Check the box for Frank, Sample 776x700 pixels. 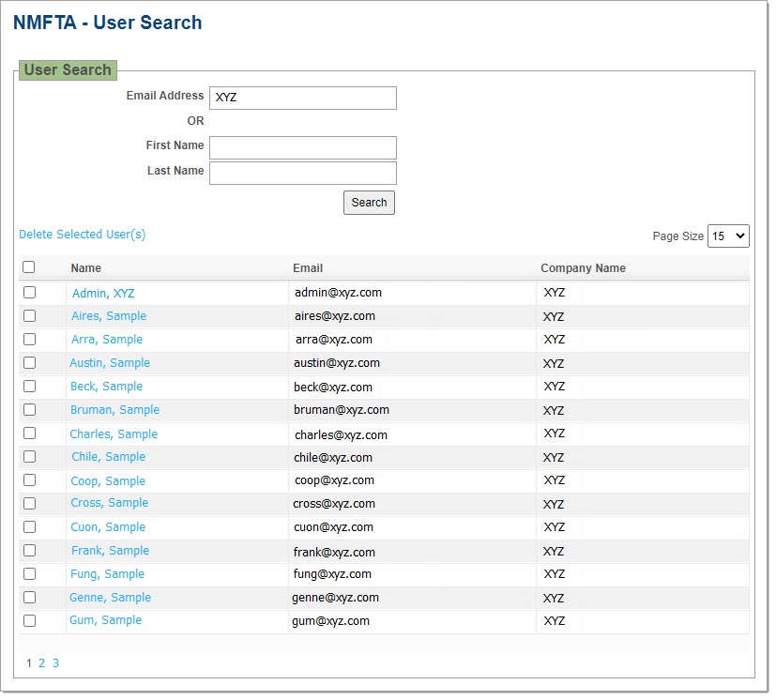pos(30,551)
